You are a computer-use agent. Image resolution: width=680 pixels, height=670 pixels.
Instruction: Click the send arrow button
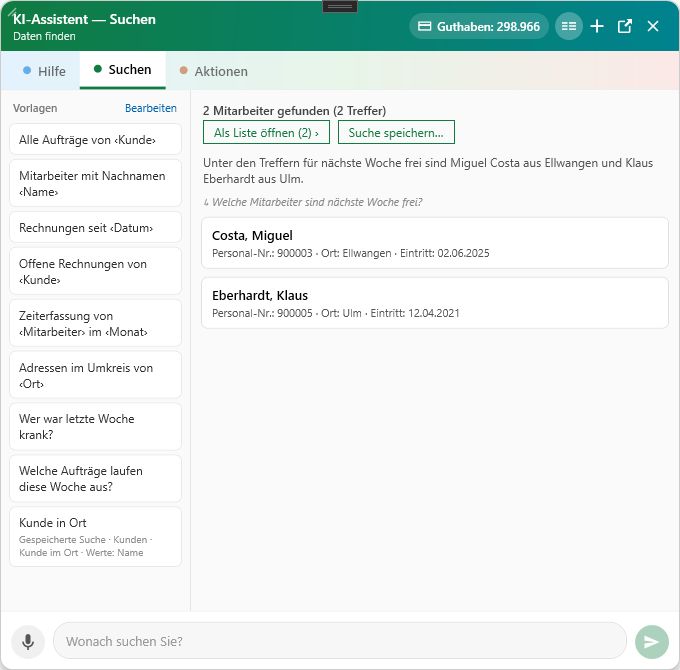[651, 641]
